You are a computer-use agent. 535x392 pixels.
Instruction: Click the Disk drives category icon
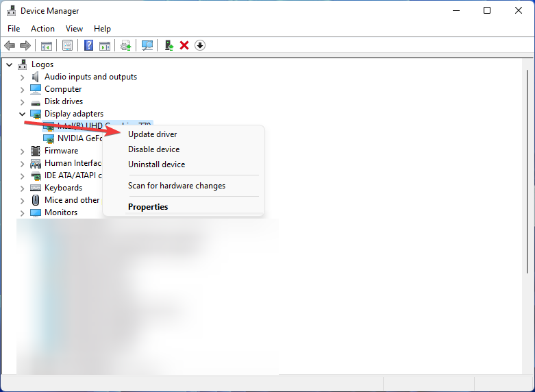36,102
